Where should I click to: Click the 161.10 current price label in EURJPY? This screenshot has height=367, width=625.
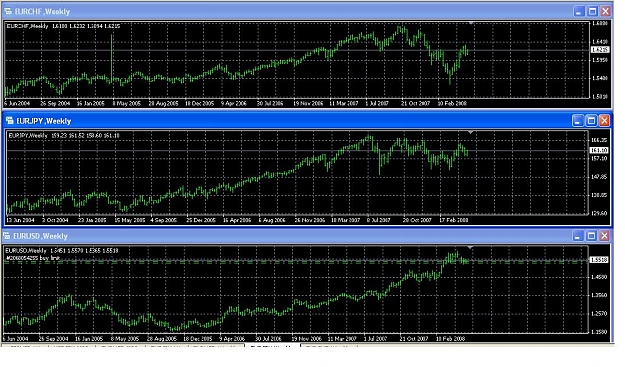click(599, 150)
